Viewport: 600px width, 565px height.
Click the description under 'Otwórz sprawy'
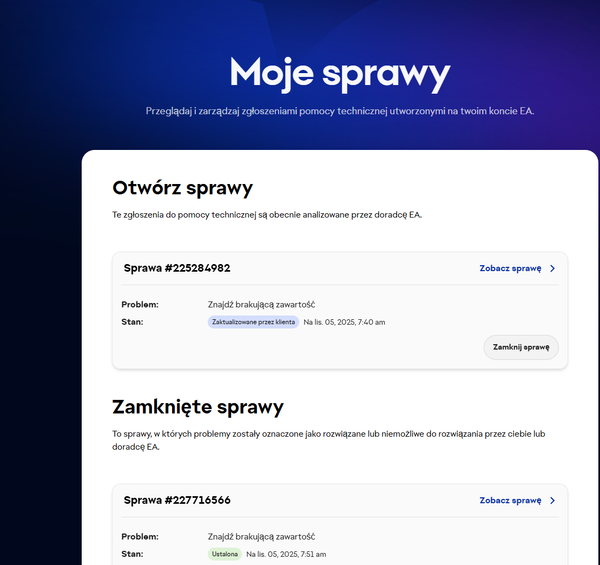point(268,215)
